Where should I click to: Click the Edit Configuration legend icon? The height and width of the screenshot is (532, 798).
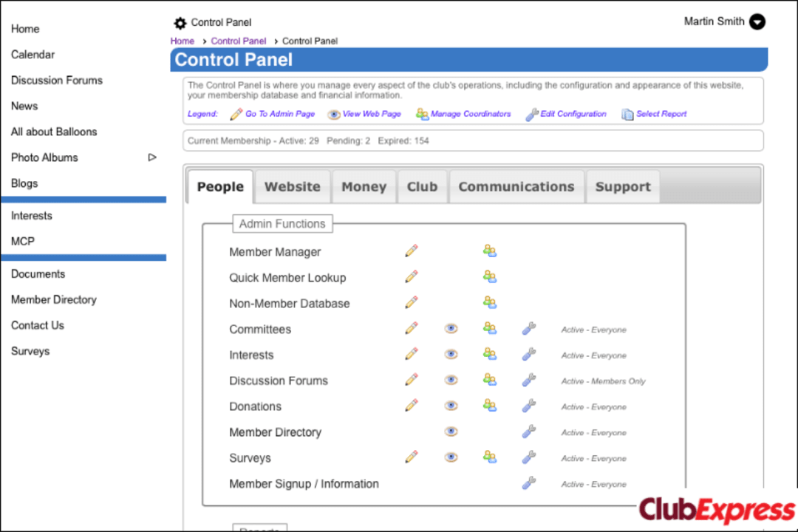click(x=533, y=114)
